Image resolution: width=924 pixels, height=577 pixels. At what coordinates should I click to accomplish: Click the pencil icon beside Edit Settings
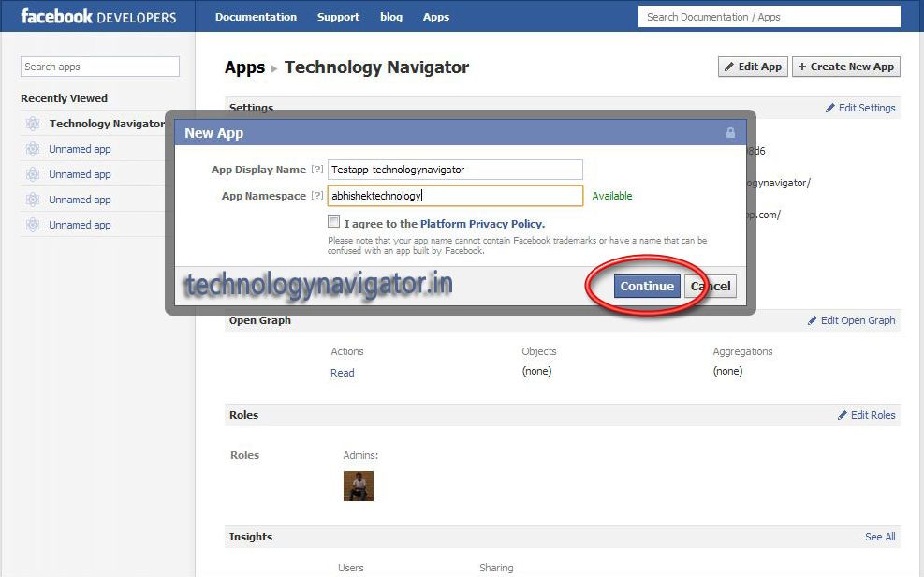(x=830, y=108)
